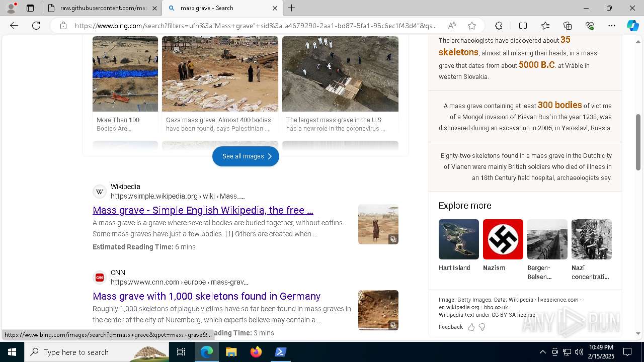The image size is (644, 362).
Task: Open the Collections icon
Action: coord(568,26)
